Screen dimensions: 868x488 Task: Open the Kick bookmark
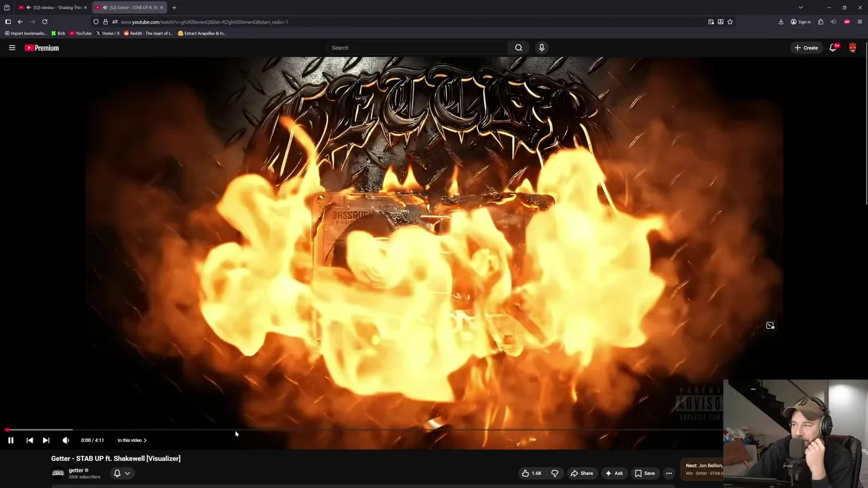pos(58,33)
